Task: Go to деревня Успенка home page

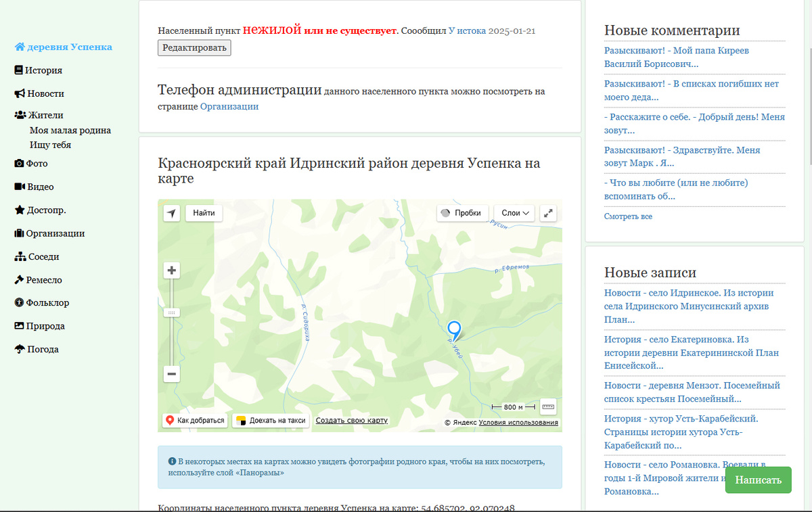Action: tap(70, 47)
